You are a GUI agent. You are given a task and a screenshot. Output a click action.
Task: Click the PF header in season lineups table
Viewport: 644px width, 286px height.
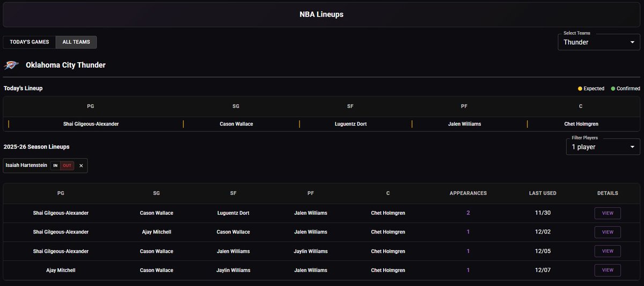[x=311, y=193]
